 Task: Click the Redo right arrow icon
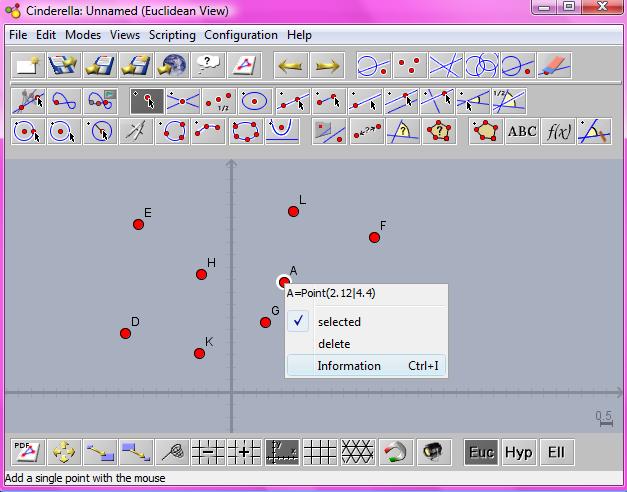coord(326,66)
